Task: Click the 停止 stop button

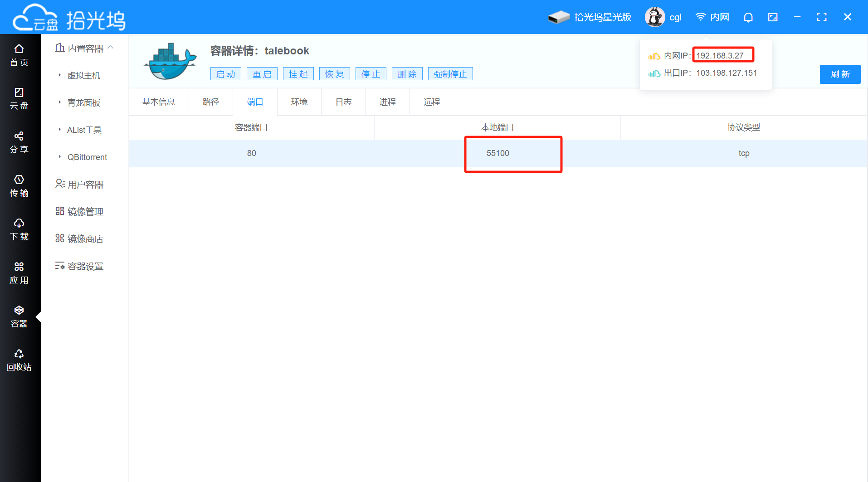Action: (x=371, y=74)
